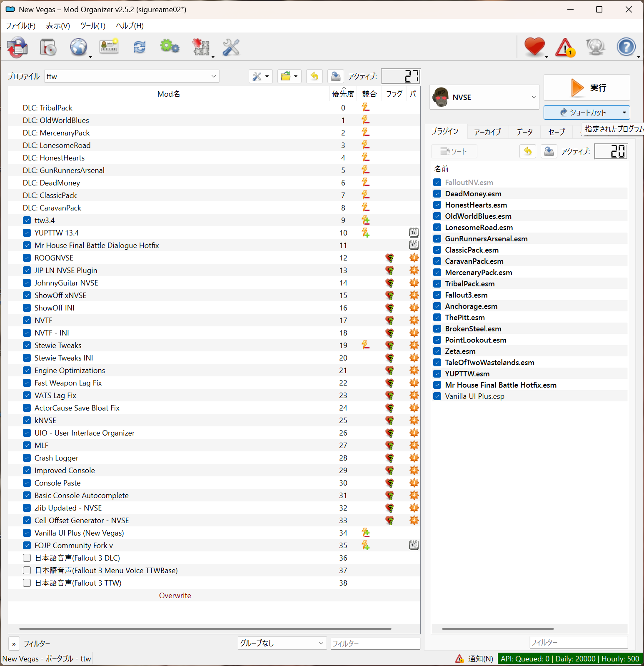Disable the Vanilla UI Plus.esp plugin

437,396
